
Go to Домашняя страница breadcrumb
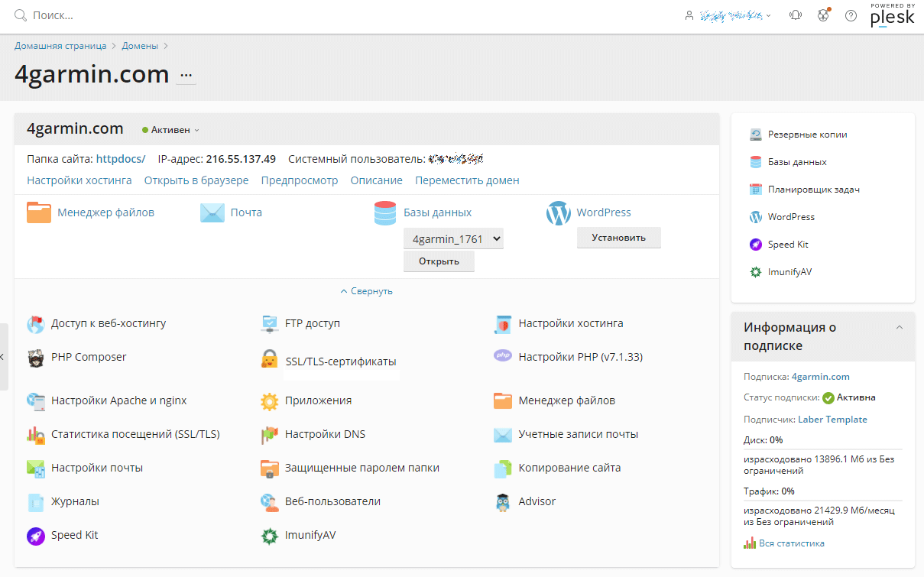point(61,46)
